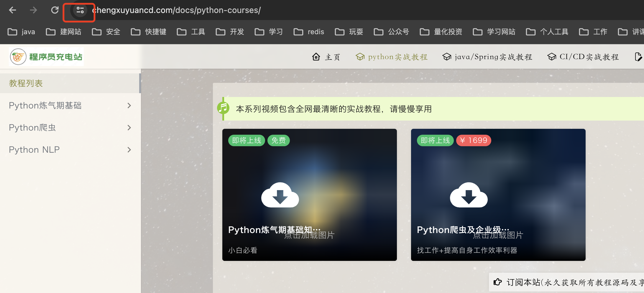Image resolution: width=644 pixels, height=293 pixels.
Task: Click the browser back arrow
Action: (x=12, y=10)
